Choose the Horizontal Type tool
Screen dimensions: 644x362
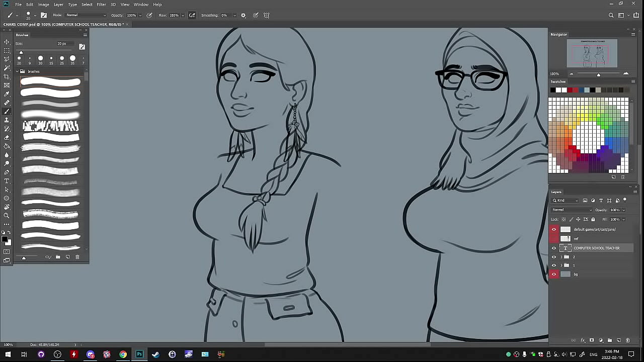click(x=7, y=181)
